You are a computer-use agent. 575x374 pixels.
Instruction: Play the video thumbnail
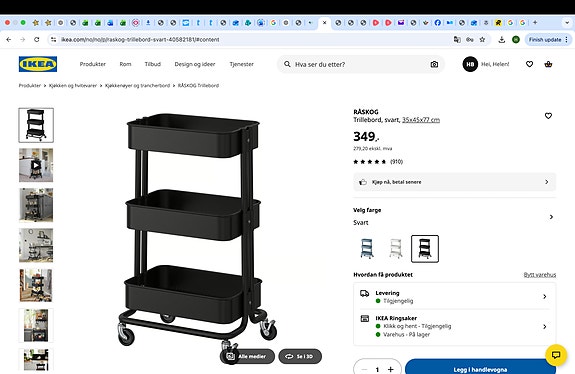(36, 165)
